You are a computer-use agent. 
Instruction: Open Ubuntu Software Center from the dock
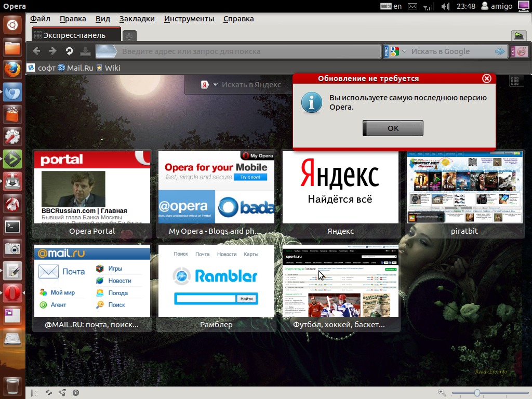(12, 115)
